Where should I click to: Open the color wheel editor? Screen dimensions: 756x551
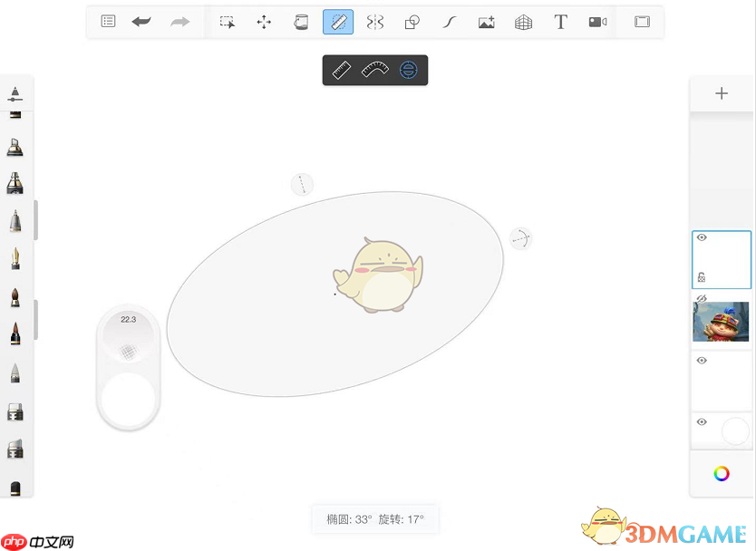[722, 473]
